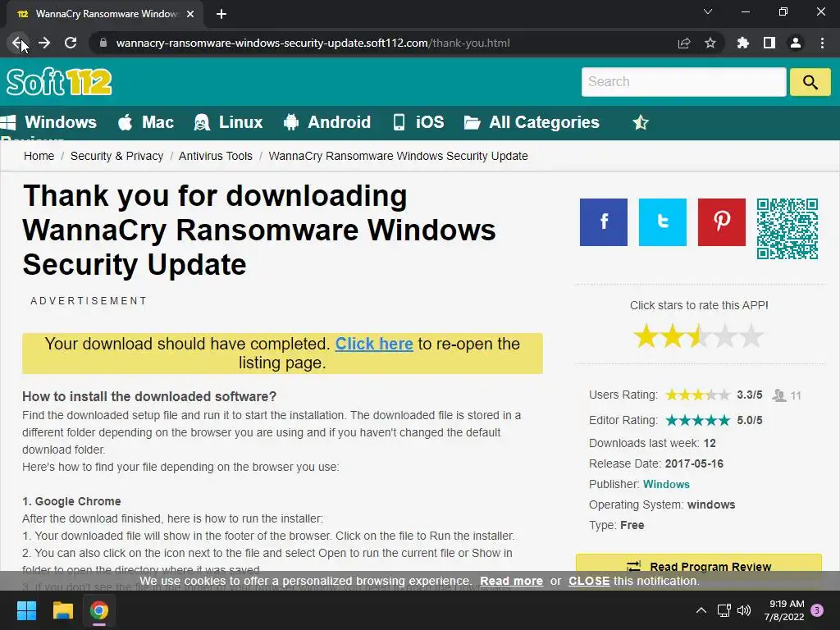Close the cookie notification
The image size is (840, 630).
click(x=589, y=581)
